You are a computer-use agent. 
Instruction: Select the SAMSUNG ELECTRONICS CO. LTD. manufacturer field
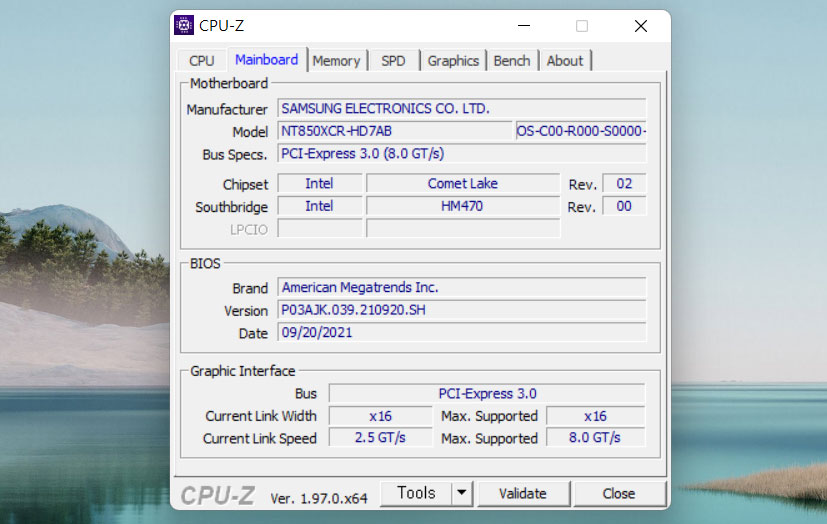(x=462, y=108)
